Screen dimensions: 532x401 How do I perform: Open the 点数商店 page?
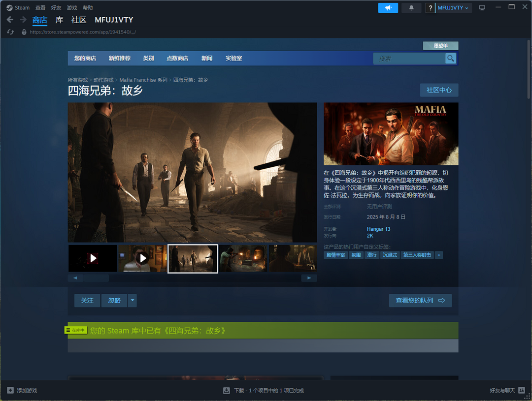tap(177, 58)
